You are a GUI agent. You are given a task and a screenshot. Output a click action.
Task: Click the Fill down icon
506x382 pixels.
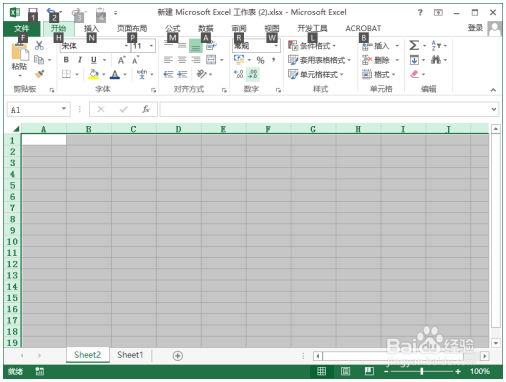[x=414, y=60]
